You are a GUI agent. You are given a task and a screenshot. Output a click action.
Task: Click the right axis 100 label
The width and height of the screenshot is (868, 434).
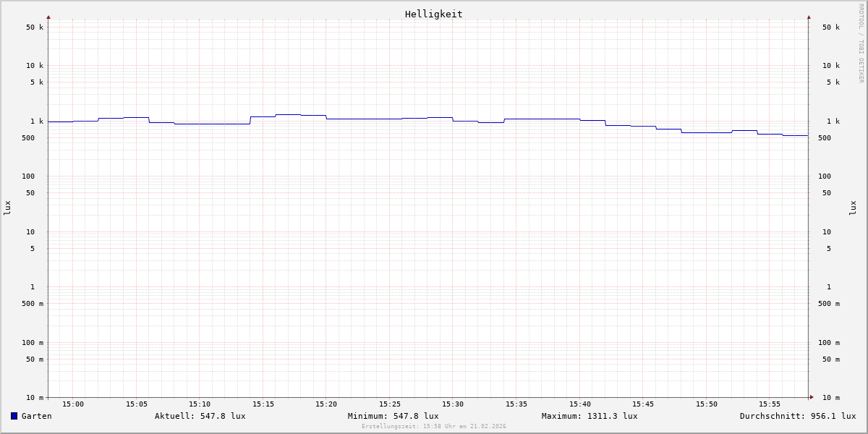click(825, 176)
